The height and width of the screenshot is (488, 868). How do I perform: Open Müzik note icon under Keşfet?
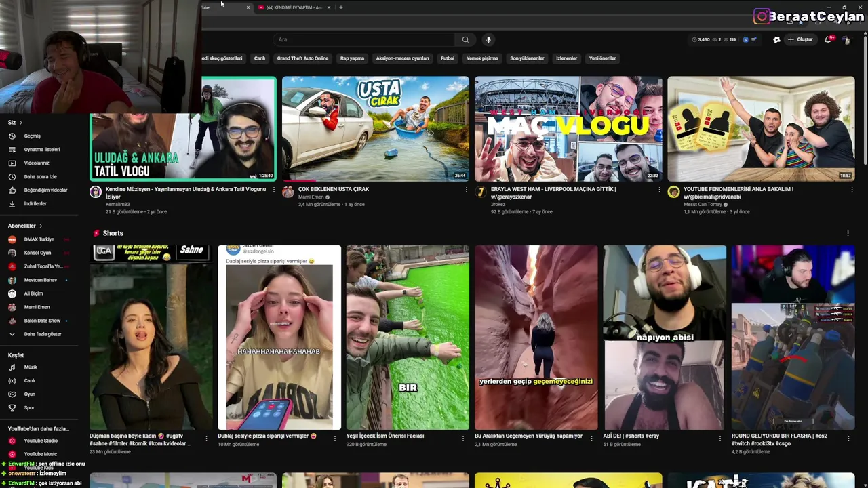(12, 367)
